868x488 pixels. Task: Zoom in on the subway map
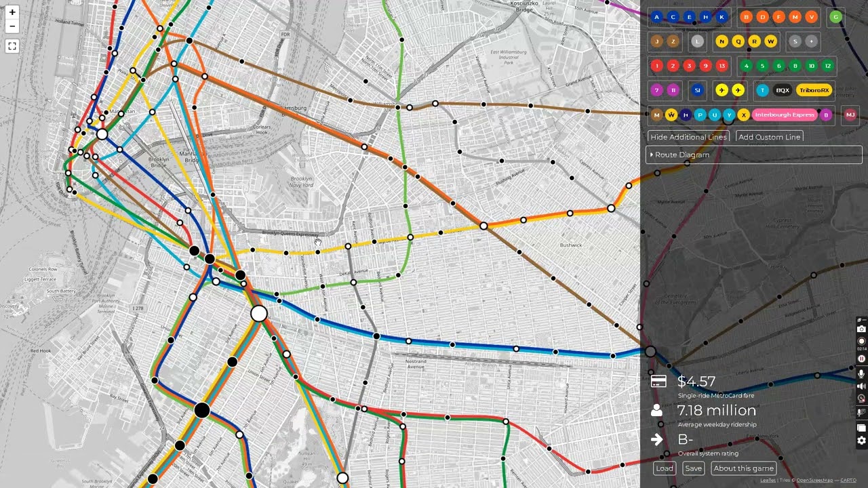pyautogui.click(x=12, y=12)
